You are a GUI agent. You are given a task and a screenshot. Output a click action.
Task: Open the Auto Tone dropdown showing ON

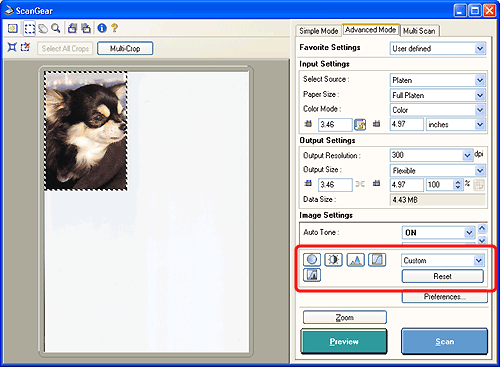438,232
